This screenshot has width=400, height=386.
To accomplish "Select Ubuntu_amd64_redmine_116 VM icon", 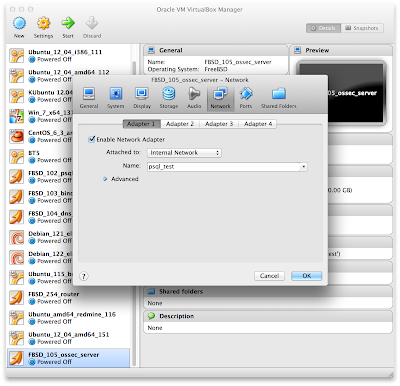I will pos(17,318).
